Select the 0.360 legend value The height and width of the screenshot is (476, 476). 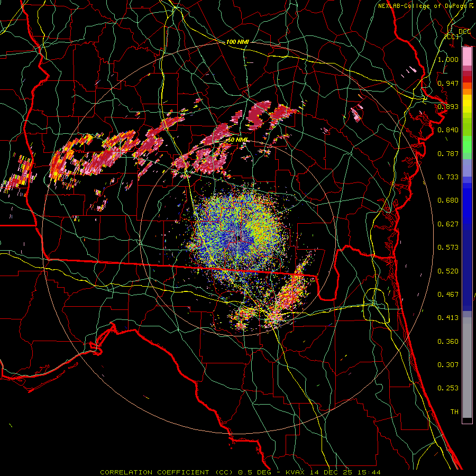click(x=448, y=342)
